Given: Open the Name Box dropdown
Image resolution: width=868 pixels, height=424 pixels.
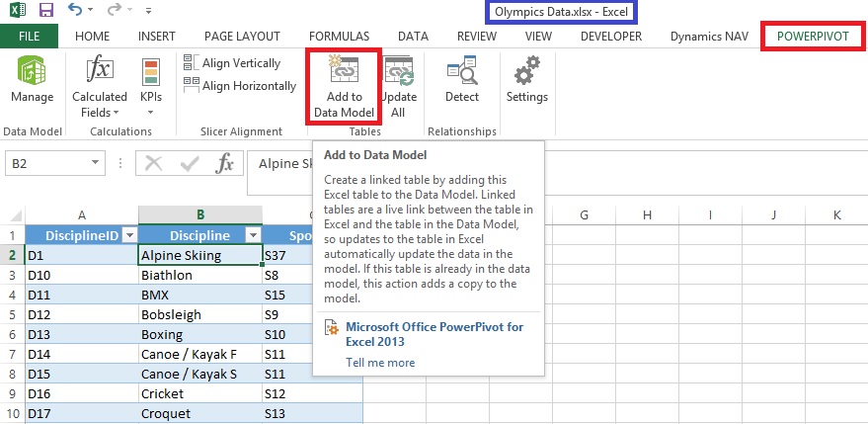Looking at the screenshot, I should point(95,163).
